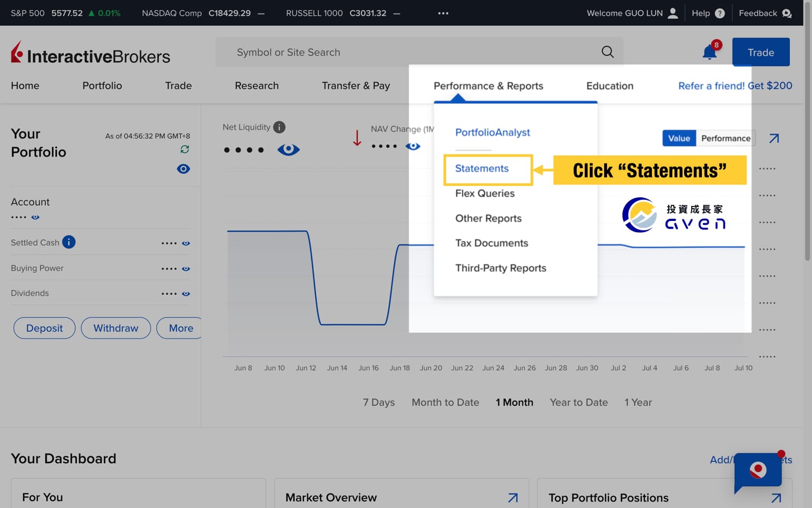Image resolution: width=812 pixels, height=508 pixels.
Task: Toggle NAV Change visibility eye
Action: tap(413, 146)
